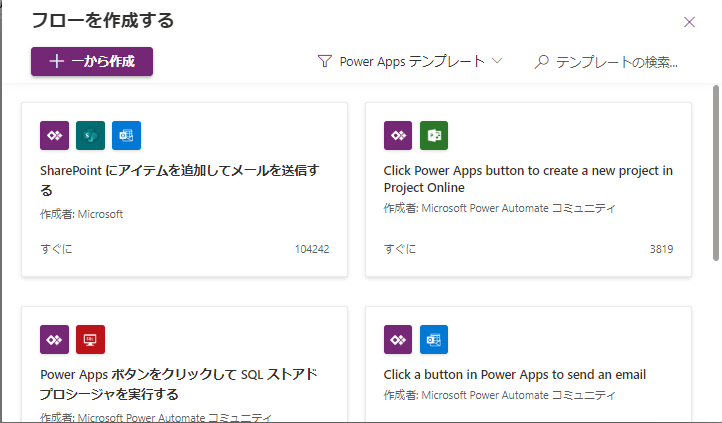Click the search magnifier icon
This screenshot has width=722, height=423.
point(542,61)
